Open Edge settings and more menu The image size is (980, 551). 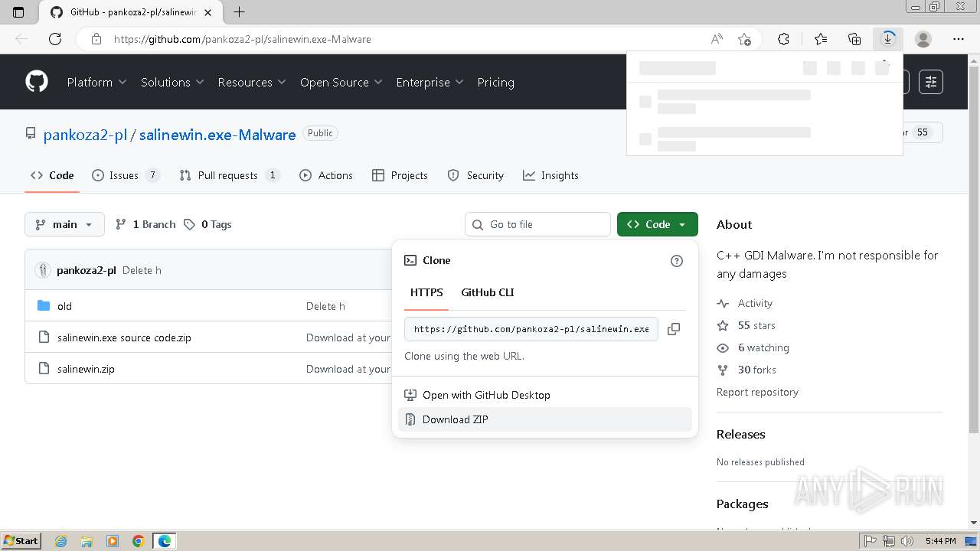tap(959, 39)
